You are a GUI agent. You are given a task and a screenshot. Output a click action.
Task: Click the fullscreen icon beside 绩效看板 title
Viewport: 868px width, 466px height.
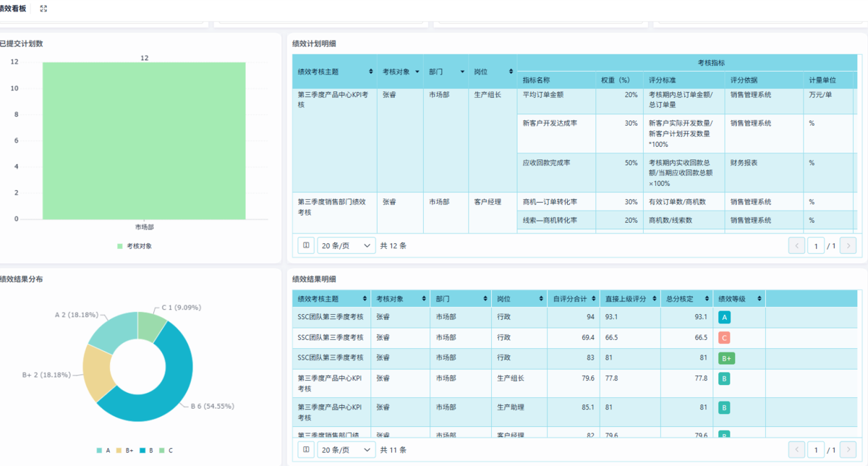point(43,8)
